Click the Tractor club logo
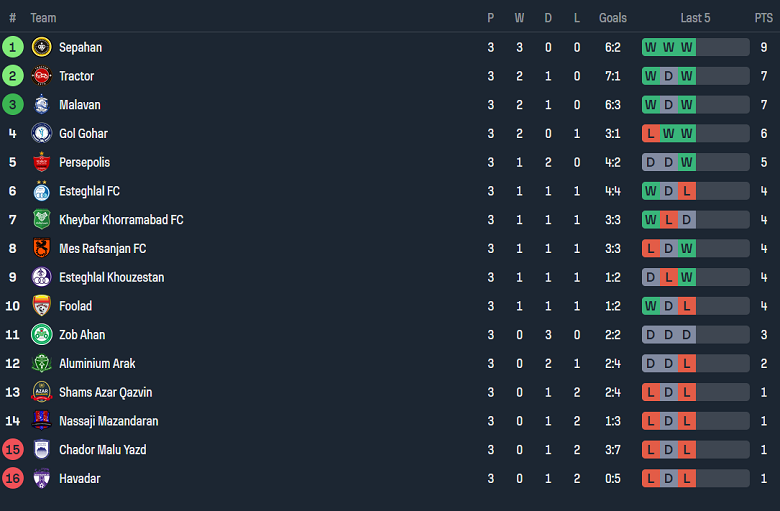This screenshot has height=511, width=780. (41, 76)
